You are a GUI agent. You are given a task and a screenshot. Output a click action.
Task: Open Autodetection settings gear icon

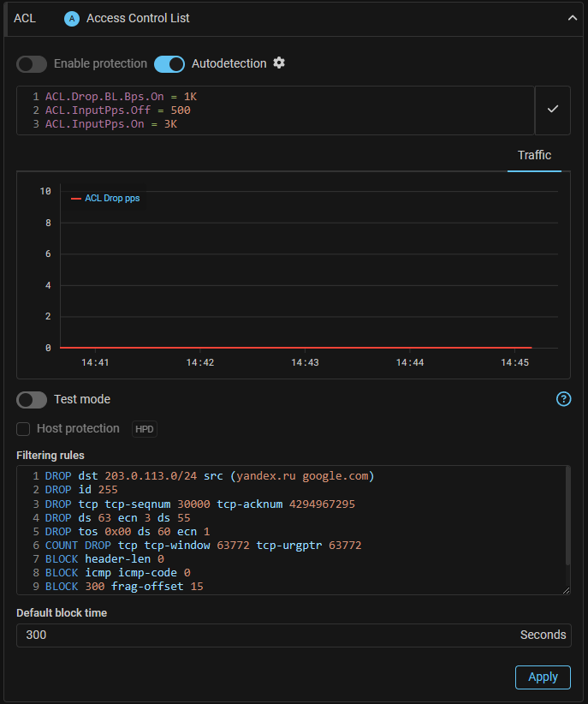pyautogui.click(x=279, y=63)
